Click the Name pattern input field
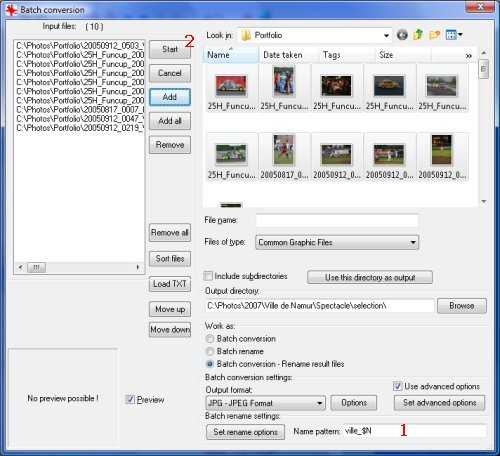Screen dimensions: 500x456 (415, 431)
